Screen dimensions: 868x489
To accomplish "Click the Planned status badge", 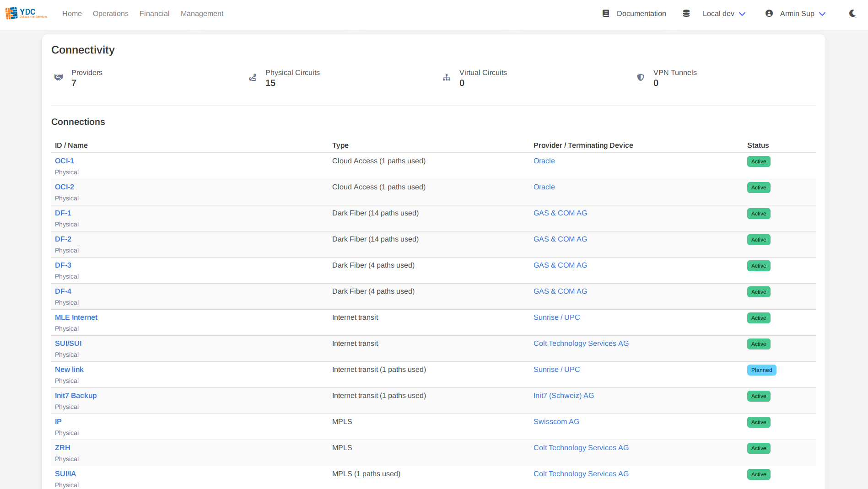I will pos(761,370).
